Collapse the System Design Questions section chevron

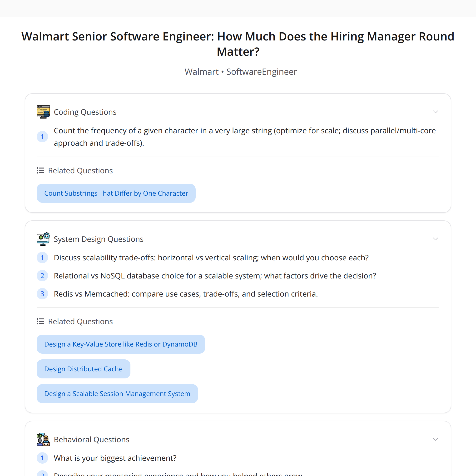[435, 239]
